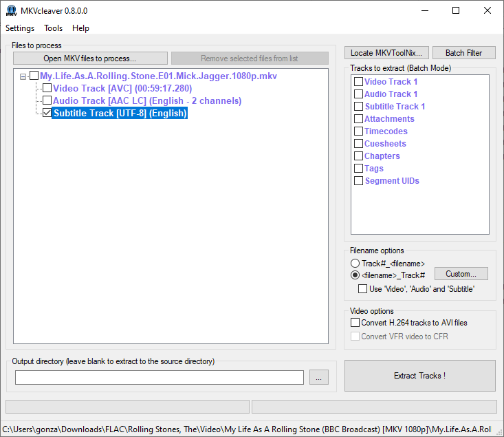This screenshot has width=504, height=437.
Task: Uncheck Subtitle Track [UTF-8] checkbox in file tree
Action: coord(47,113)
